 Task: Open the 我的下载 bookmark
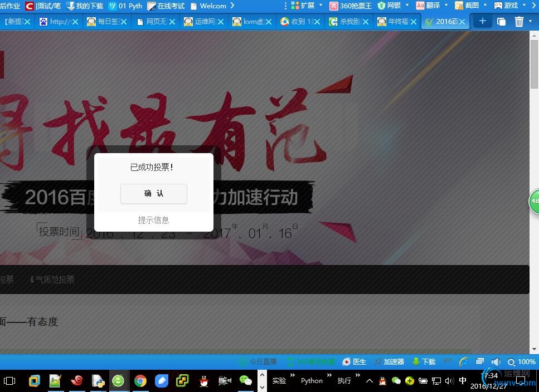point(85,6)
